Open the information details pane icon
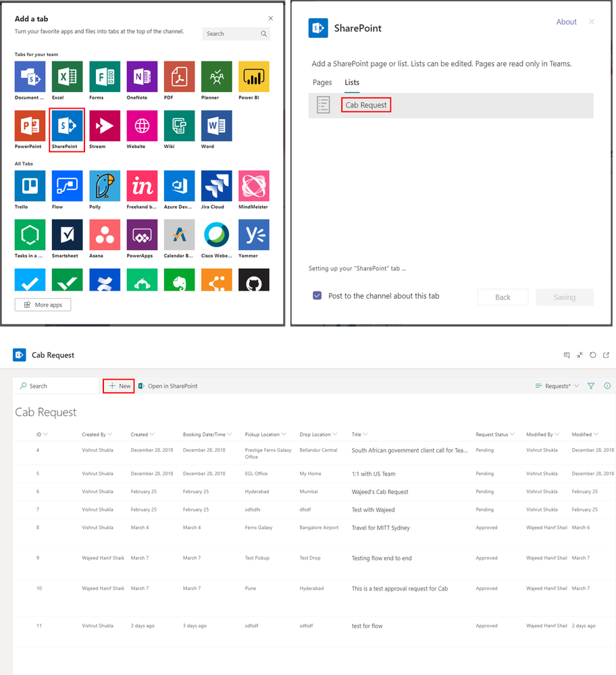The height and width of the screenshot is (675, 616). coord(607,386)
